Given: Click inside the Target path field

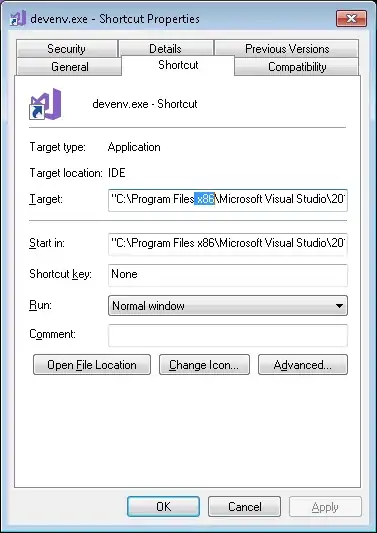Looking at the screenshot, I should click(x=228, y=200).
